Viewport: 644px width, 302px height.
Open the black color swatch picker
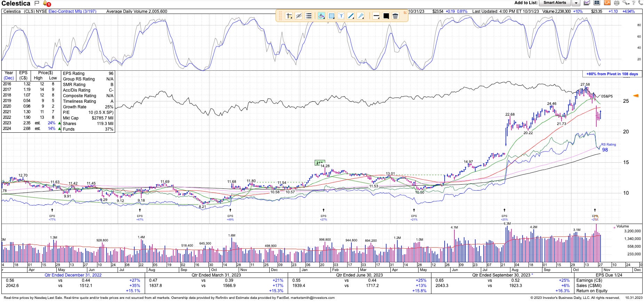tap(386, 16)
